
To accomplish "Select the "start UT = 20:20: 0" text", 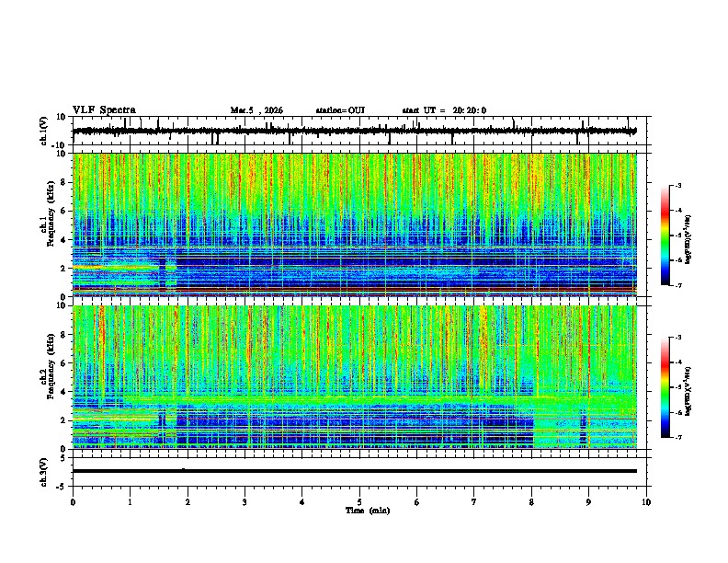I will coord(444,110).
